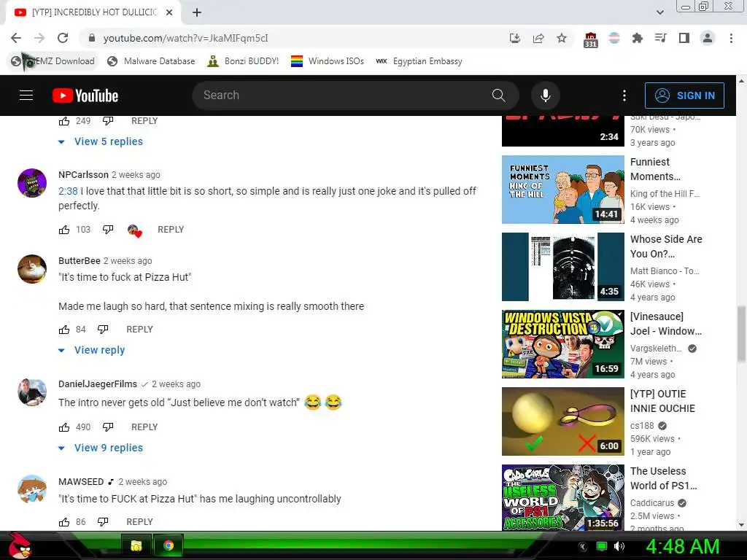Open Bonzi BUDDY! bookmark
Screen dimensions: 747x560
pos(243,61)
